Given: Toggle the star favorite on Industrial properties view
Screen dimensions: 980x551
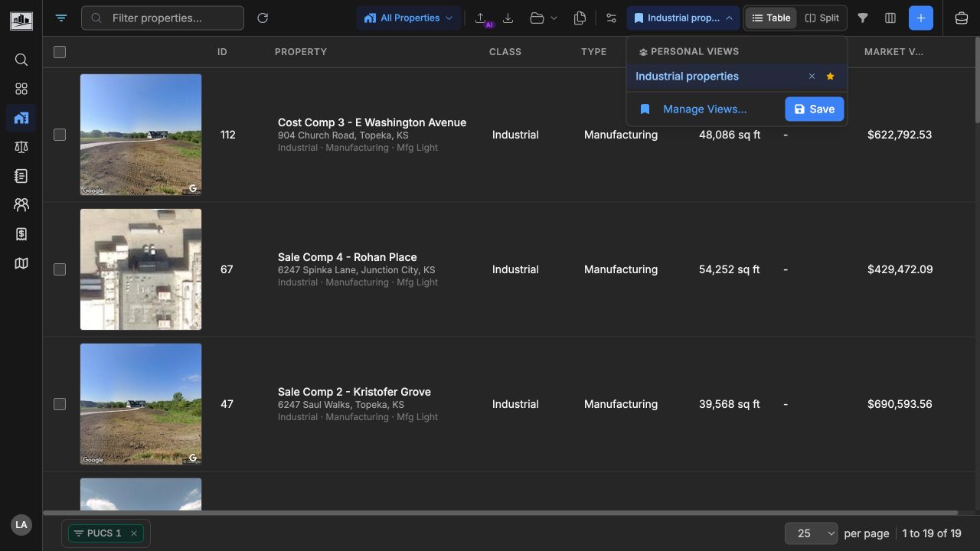Looking at the screenshot, I should point(830,77).
